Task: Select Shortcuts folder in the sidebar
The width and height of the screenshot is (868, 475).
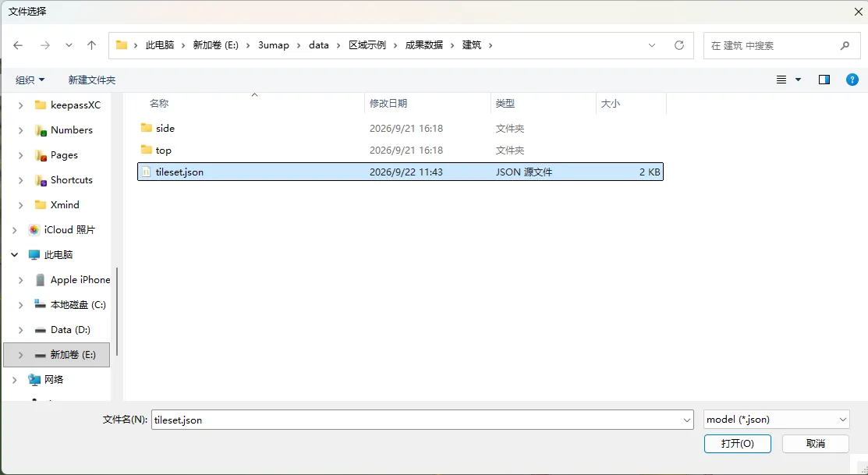Action: (72, 180)
